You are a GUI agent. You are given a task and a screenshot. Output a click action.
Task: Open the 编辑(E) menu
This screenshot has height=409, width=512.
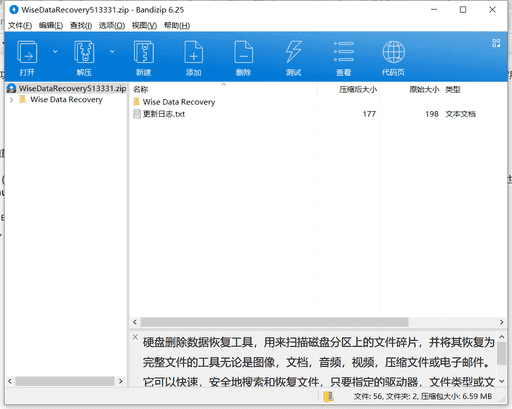[x=51, y=25]
